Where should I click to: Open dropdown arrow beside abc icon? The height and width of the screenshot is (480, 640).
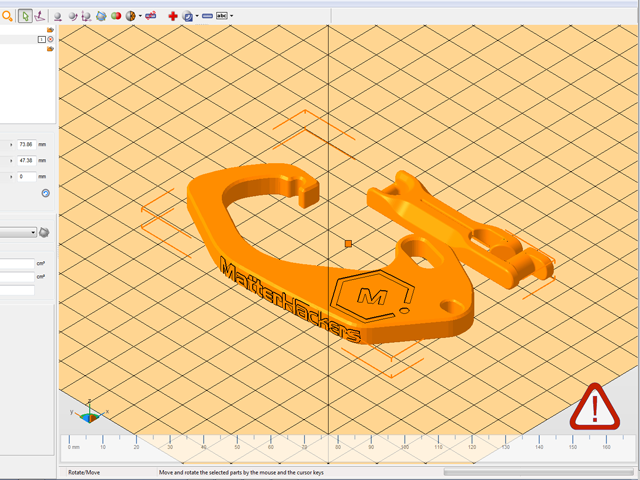click(x=231, y=16)
